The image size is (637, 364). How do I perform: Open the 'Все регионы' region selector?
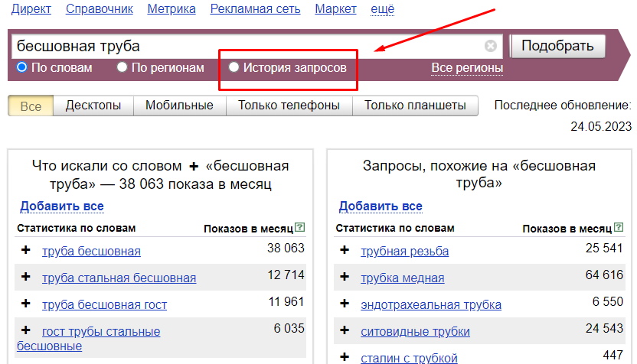467,68
